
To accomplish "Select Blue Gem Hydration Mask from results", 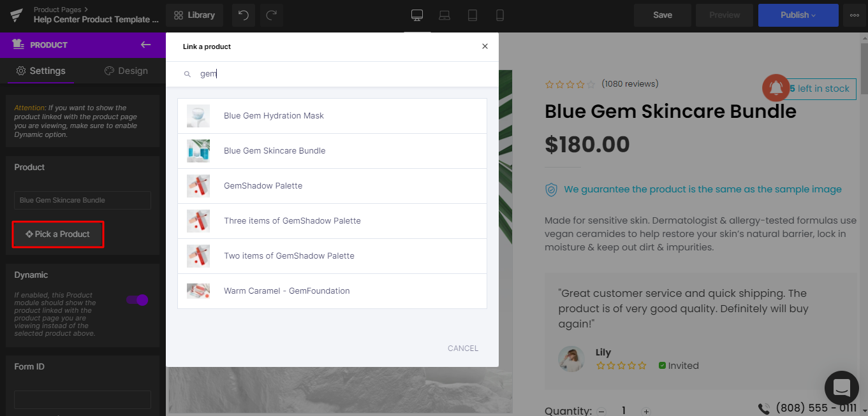I will click(274, 115).
